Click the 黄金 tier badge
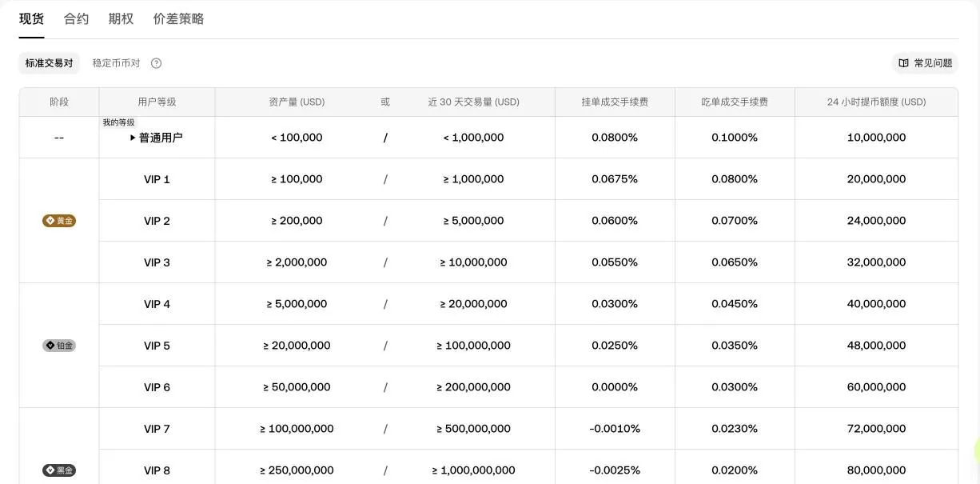 click(x=59, y=221)
